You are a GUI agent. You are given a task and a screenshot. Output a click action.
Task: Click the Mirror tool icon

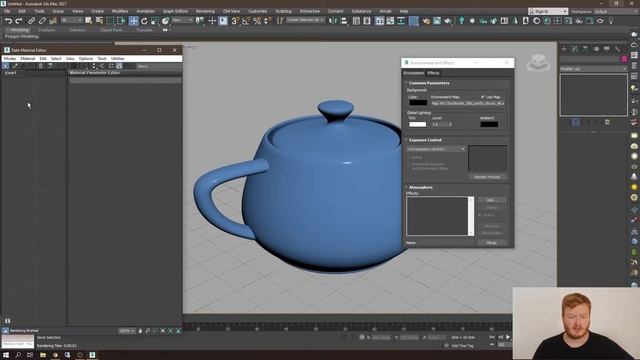tap(333, 21)
